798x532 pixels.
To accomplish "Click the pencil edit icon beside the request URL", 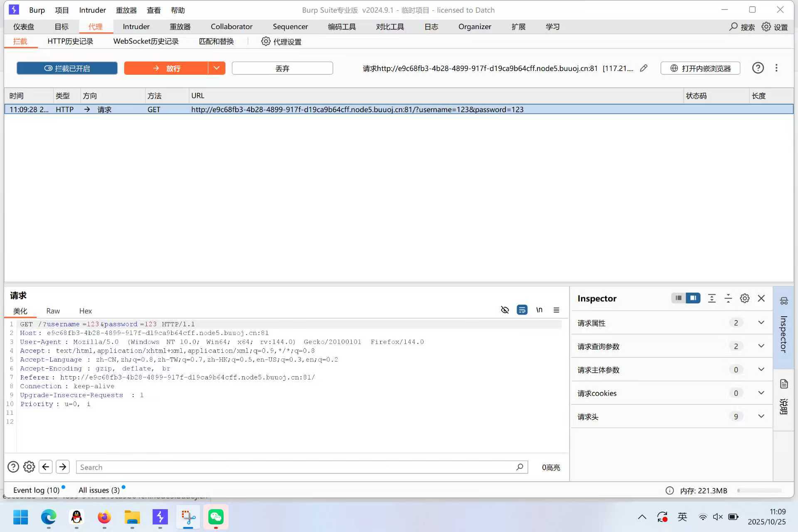I will [643, 68].
